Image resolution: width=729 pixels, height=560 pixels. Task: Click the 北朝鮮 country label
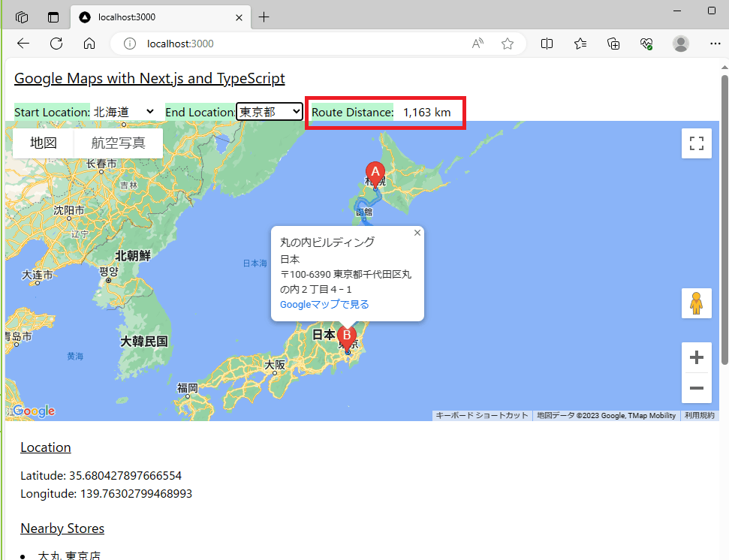tap(133, 255)
